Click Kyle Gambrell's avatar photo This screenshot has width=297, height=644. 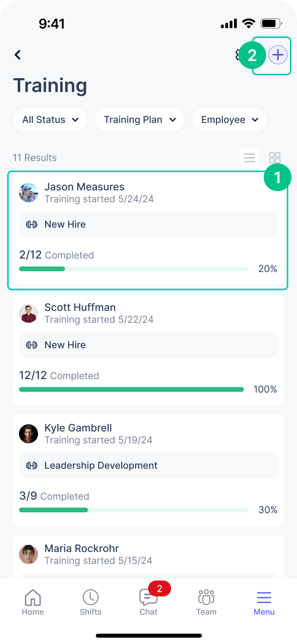tap(29, 434)
